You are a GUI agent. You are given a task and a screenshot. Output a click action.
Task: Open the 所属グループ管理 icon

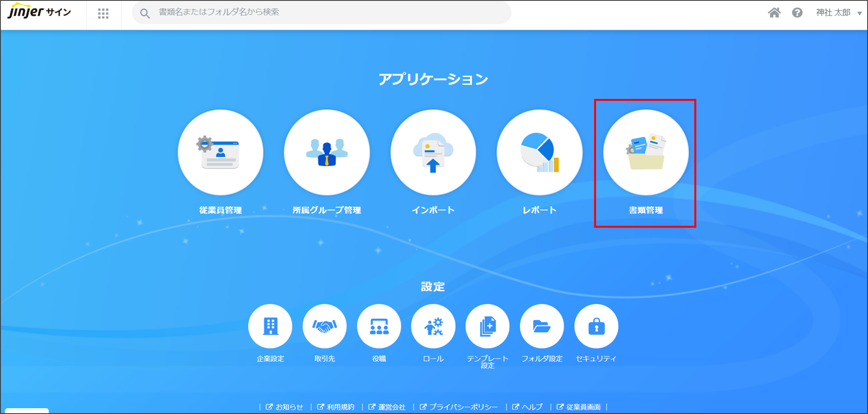pos(326,152)
